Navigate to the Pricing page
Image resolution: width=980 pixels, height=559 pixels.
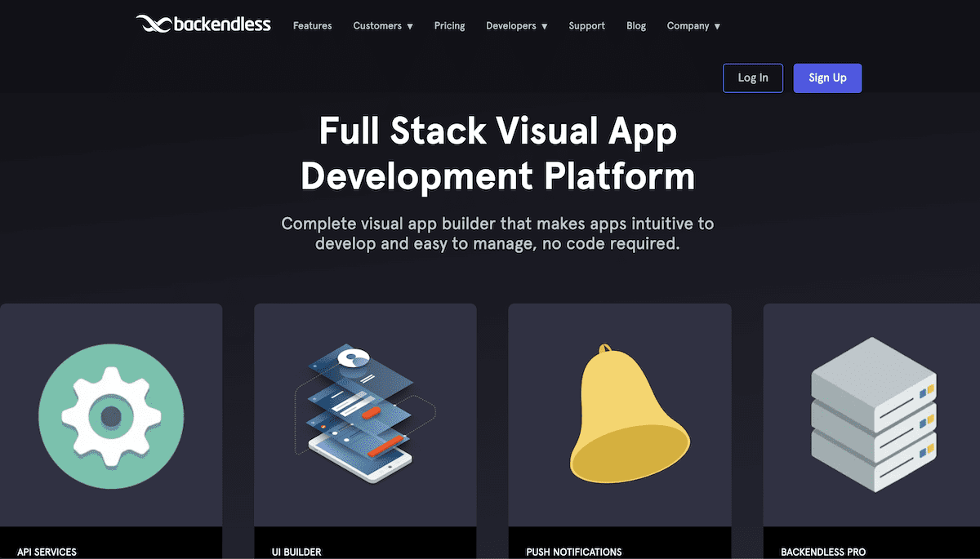449,25
